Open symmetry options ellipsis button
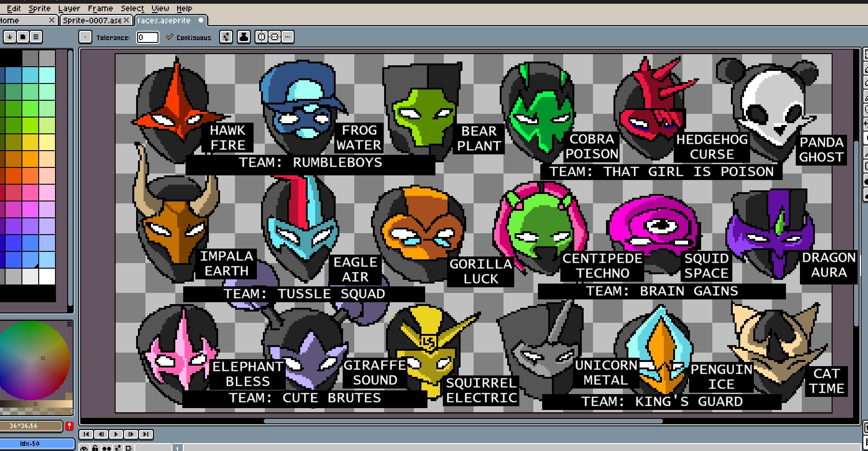The width and height of the screenshot is (868, 451). tap(288, 37)
